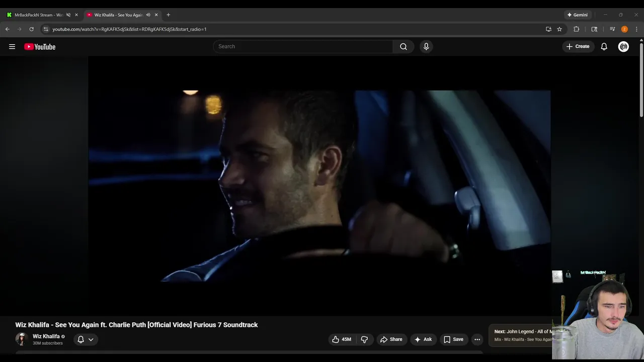
Task: Open the Gemini button
Action: [x=577, y=15]
